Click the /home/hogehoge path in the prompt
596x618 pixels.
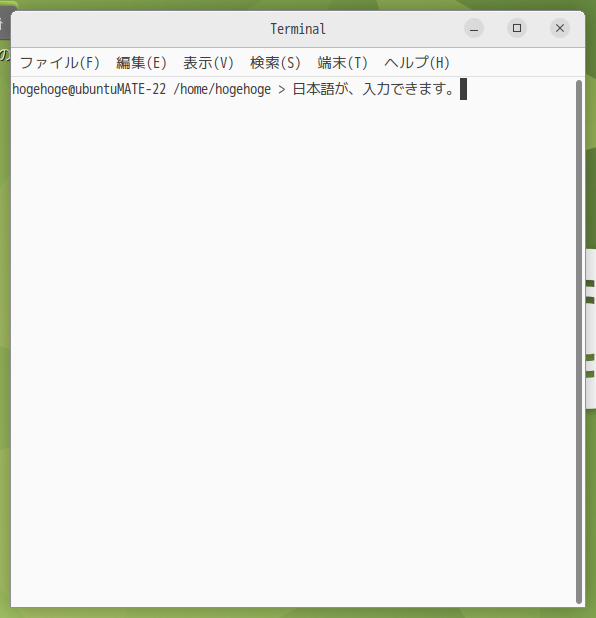pos(222,89)
